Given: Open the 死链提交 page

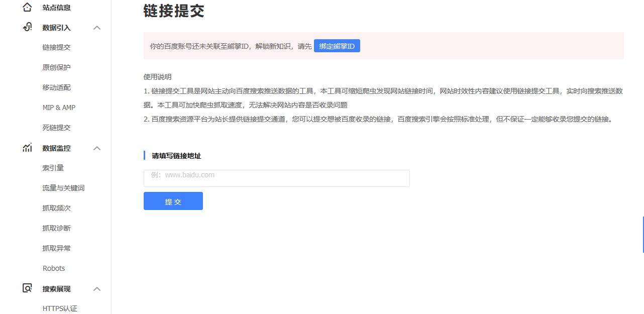Looking at the screenshot, I should click(56, 128).
